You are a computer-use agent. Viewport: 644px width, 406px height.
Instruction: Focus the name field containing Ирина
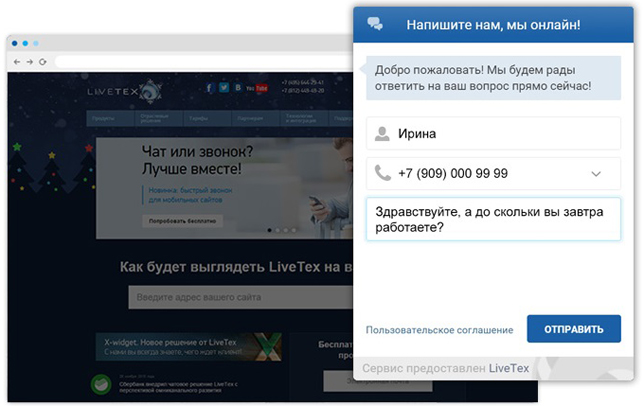pyautogui.click(x=493, y=133)
